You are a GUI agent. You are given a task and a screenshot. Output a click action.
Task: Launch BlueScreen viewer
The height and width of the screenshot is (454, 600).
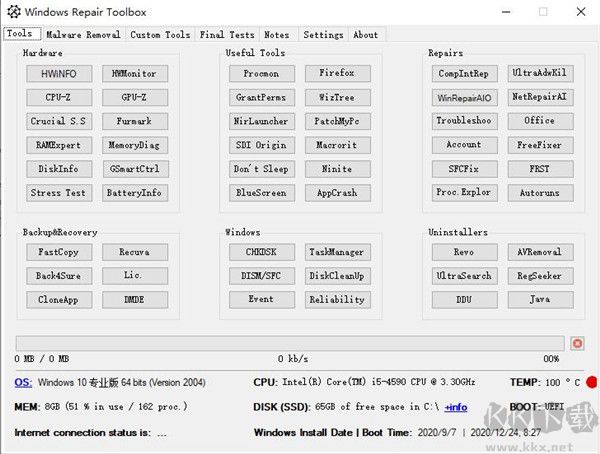point(262,193)
